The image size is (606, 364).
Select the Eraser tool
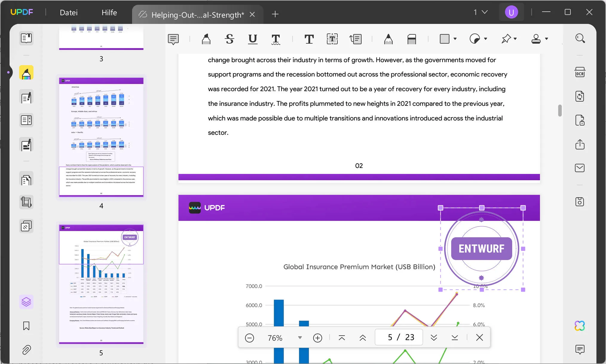[x=412, y=39]
